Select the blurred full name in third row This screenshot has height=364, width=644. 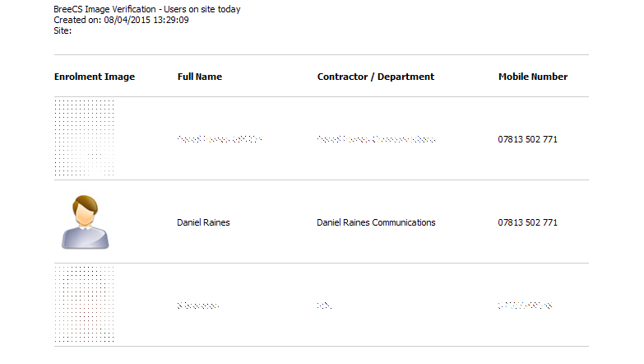198,306
